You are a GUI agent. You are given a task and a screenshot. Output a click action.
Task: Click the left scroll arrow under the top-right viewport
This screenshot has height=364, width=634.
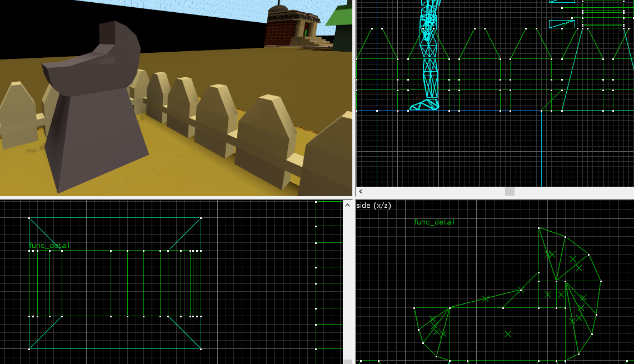click(x=361, y=192)
